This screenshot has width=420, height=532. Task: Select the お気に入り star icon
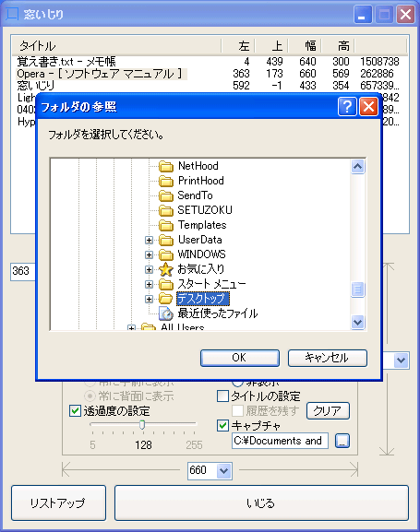[166, 269]
